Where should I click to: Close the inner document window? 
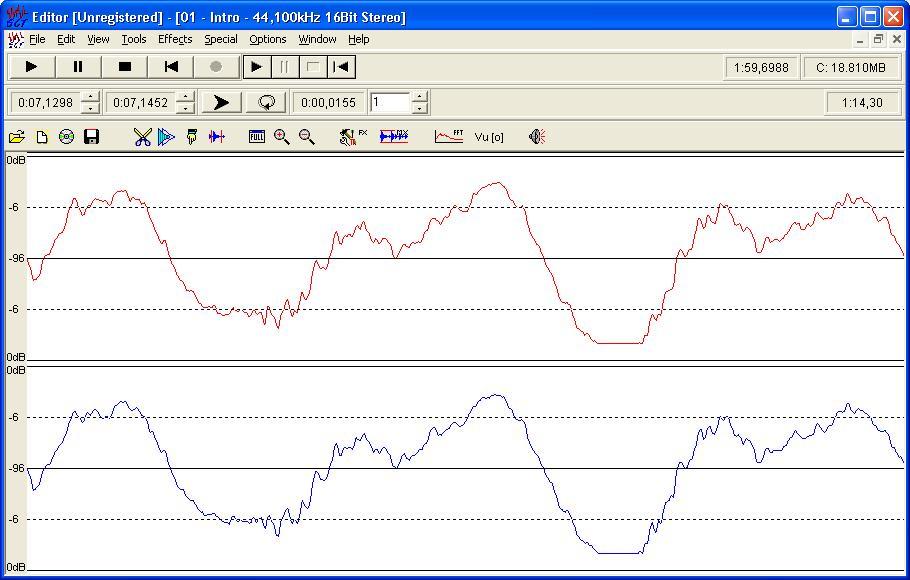[x=897, y=39]
